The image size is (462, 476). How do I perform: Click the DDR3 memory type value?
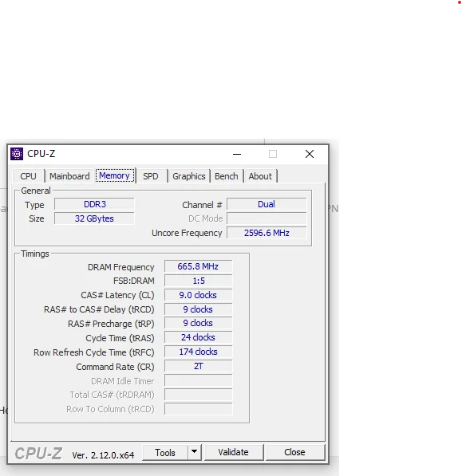pos(94,204)
